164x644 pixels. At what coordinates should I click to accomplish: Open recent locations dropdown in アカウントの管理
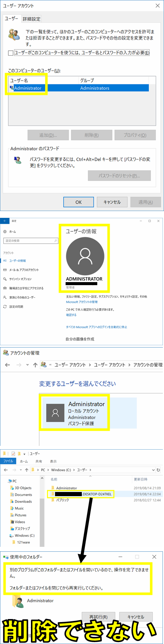click(x=28, y=365)
